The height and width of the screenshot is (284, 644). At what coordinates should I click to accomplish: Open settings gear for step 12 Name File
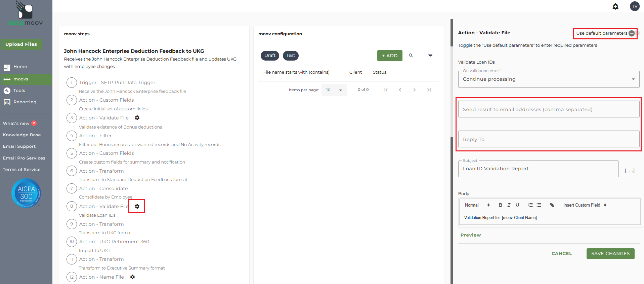point(132,277)
